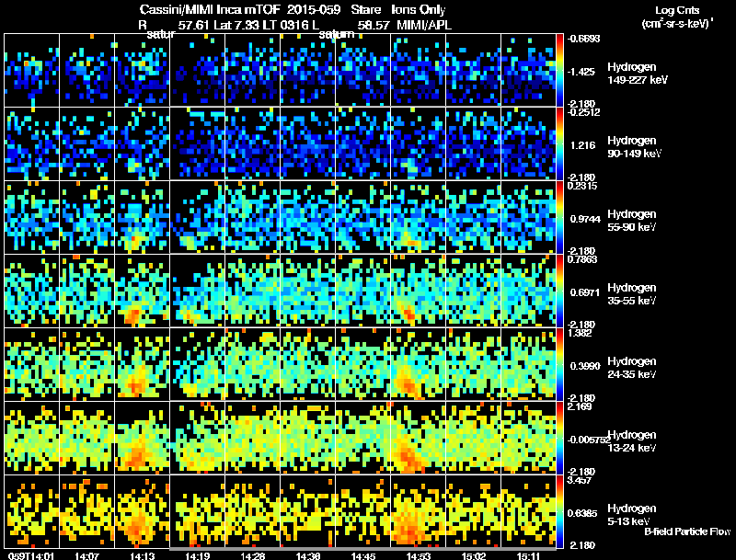Click the 14:13 time label

(143, 556)
